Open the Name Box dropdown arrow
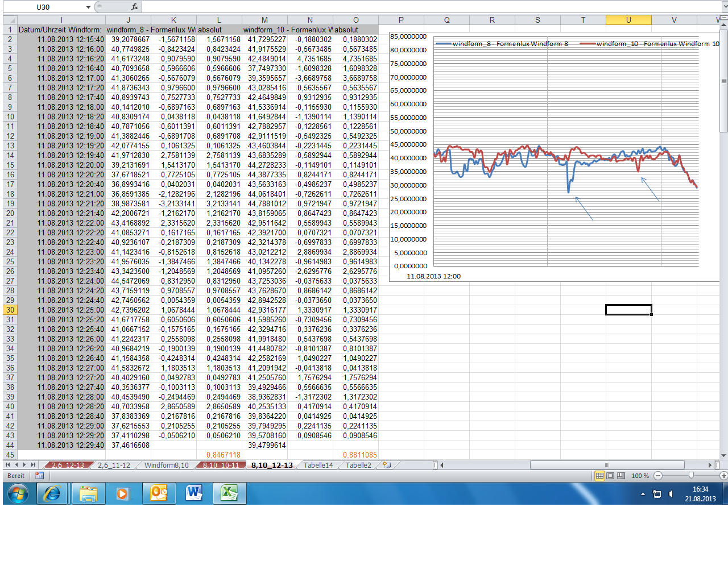Screen dimensions: 728x582 88,7
